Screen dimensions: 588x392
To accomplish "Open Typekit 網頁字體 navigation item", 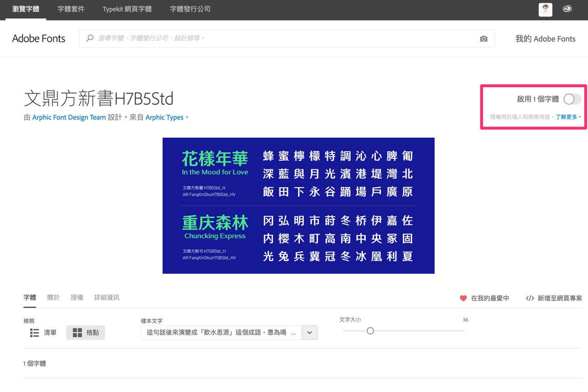I will tap(127, 9).
